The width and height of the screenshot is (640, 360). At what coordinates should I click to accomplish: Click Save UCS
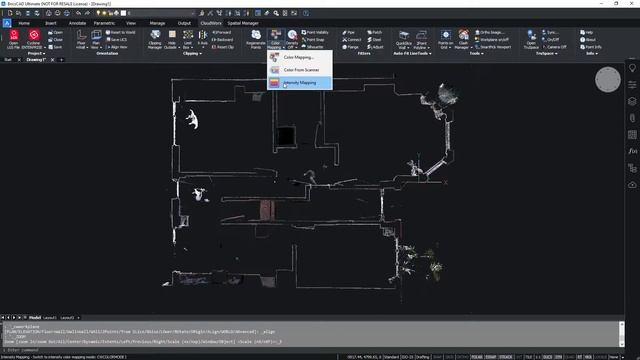[116, 40]
